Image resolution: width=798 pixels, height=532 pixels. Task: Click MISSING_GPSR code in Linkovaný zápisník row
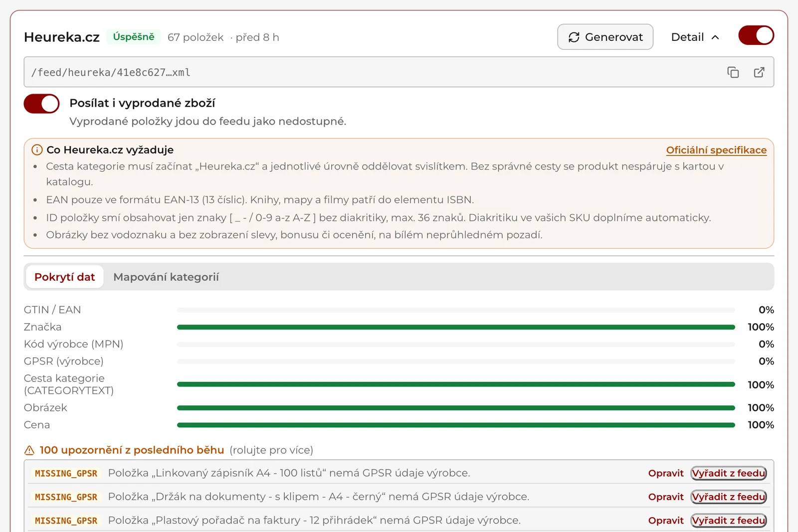click(x=66, y=473)
